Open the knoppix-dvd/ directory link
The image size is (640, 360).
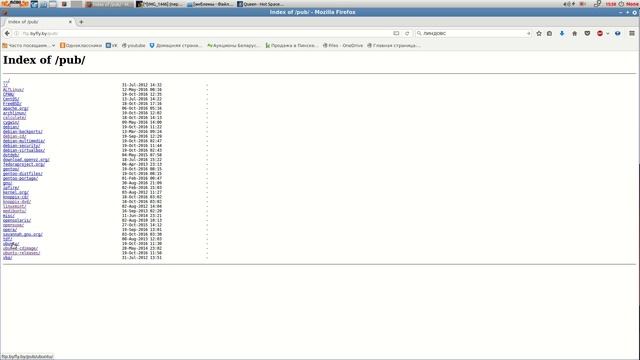tap(17, 202)
